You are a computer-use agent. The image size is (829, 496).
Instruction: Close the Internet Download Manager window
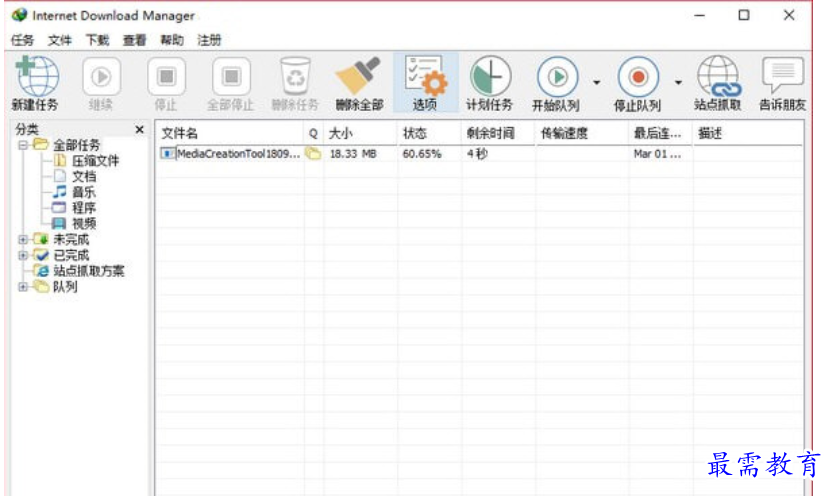789,15
